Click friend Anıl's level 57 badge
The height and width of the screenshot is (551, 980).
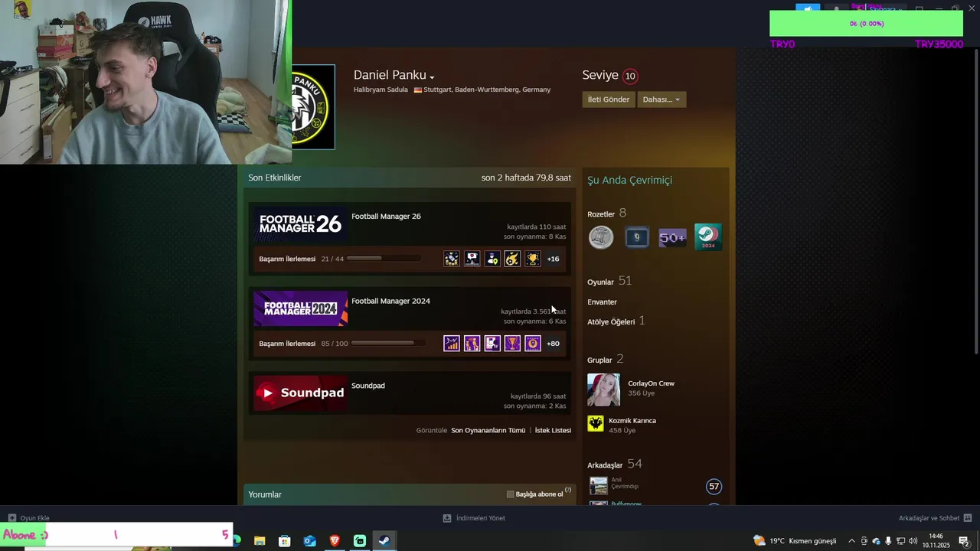pyautogui.click(x=714, y=486)
